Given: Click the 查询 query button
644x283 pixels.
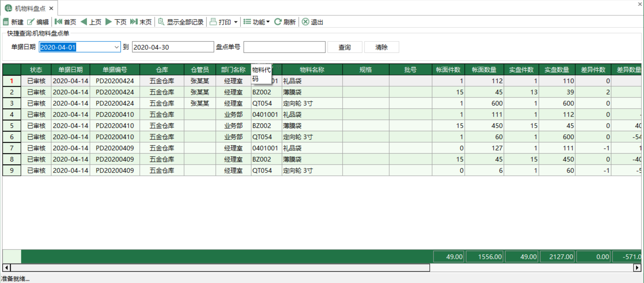Looking at the screenshot, I should (345, 47).
